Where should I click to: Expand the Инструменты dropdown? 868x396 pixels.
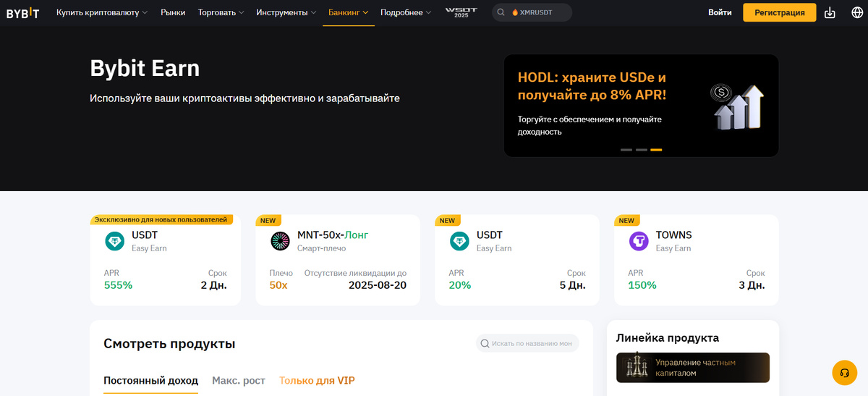[x=286, y=12]
